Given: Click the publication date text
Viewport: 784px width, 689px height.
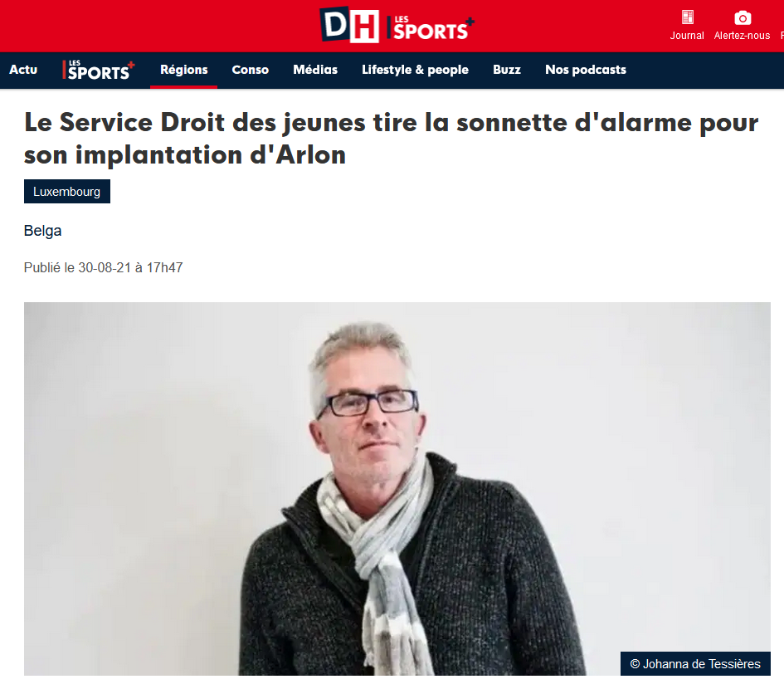Looking at the screenshot, I should [104, 267].
